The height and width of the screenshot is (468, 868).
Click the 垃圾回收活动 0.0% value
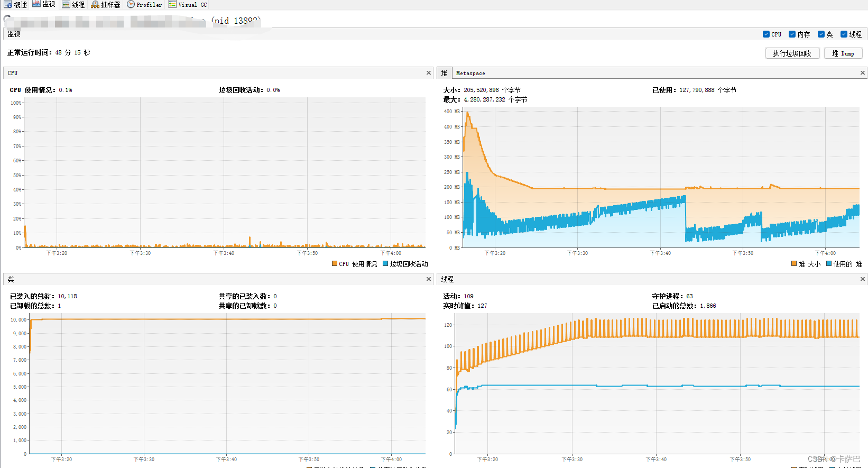[x=273, y=90]
